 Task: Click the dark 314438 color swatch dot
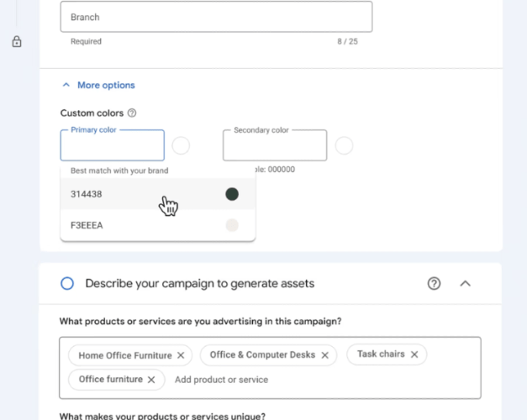point(232,195)
